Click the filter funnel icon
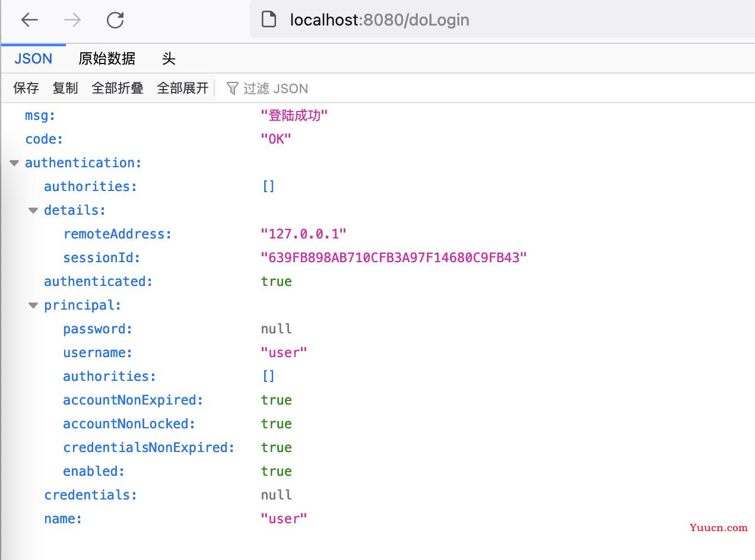The height and width of the screenshot is (560, 755). coord(233,88)
